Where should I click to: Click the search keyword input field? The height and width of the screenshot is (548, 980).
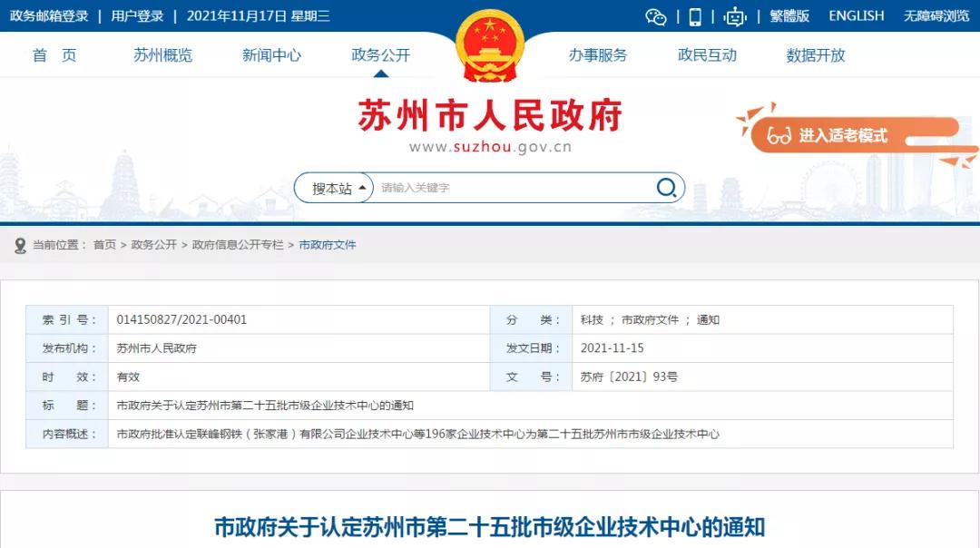(x=513, y=188)
